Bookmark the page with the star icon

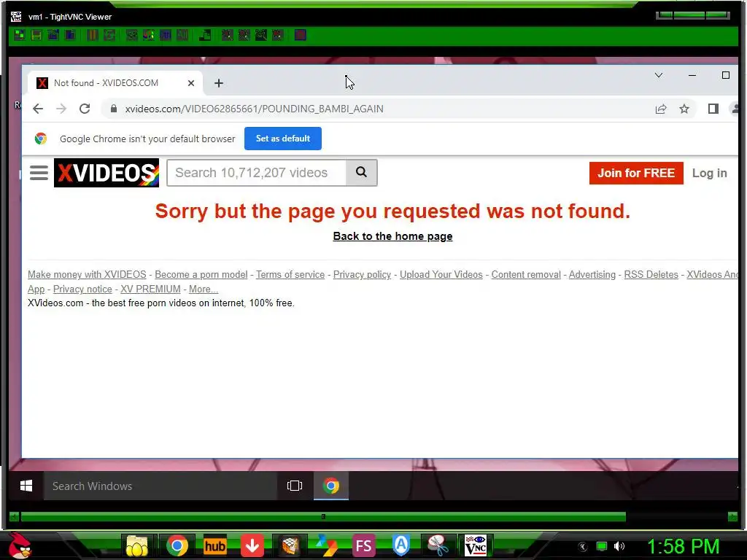[x=684, y=109]
